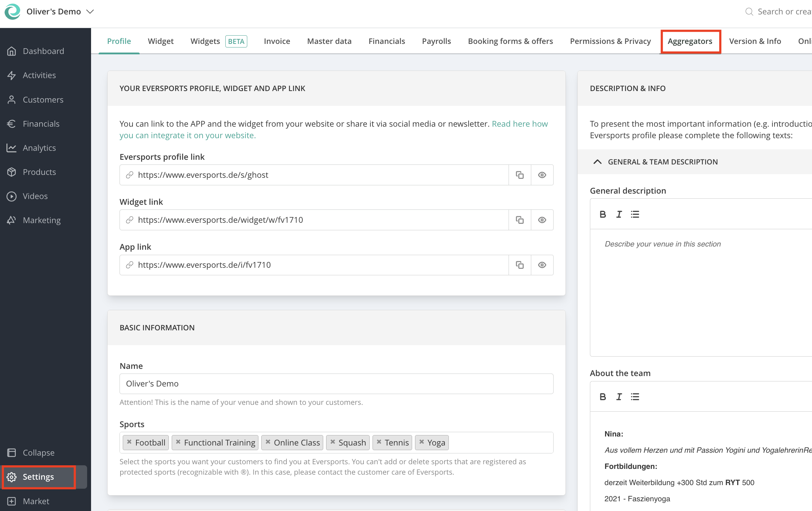Open the Permissions & Privacy tab
Screen dimensions: 812x511
click(610, 41)
